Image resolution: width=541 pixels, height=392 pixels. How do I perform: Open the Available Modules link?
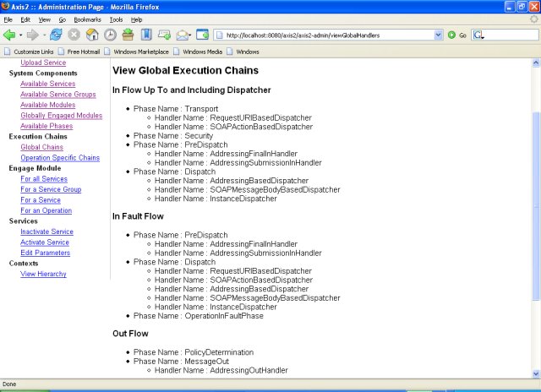[x=47, y=105]
